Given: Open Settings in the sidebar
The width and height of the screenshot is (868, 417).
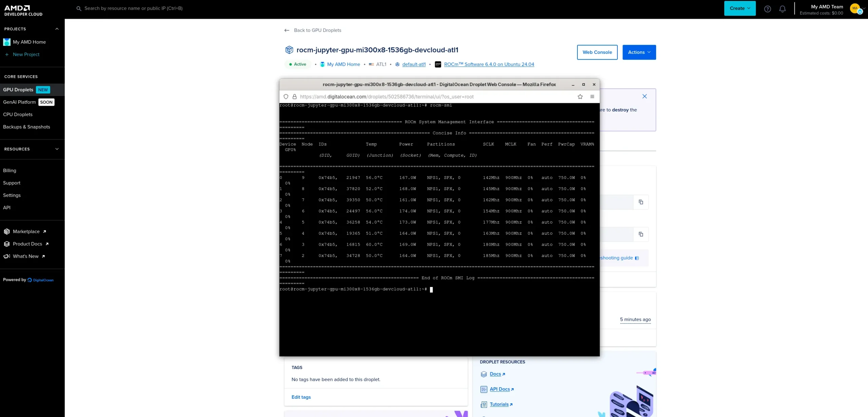Looking at the screenshot, I should (x=12, y=195).
